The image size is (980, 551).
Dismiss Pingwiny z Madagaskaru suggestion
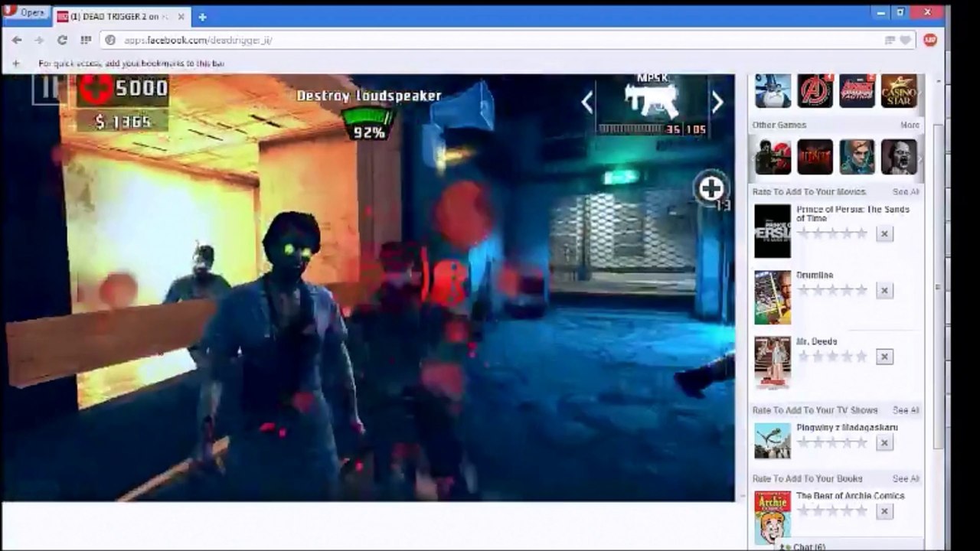(x=884, y=443)
